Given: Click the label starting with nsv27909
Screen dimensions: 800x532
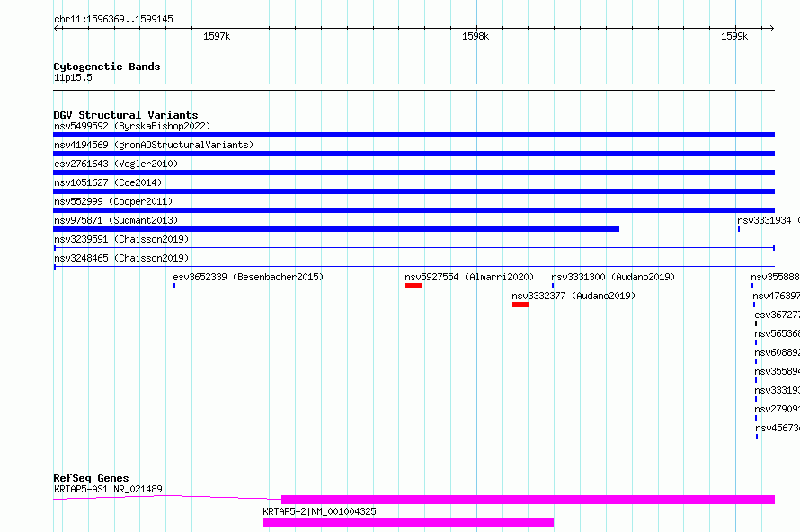Looking at the screenshot, I should click(x=777, y=409).
